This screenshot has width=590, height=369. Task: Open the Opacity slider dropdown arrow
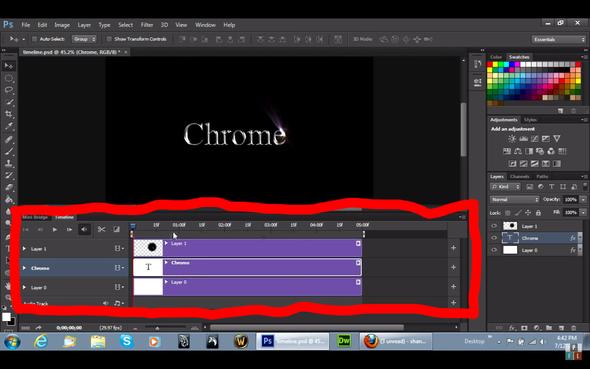pos(583,199)
